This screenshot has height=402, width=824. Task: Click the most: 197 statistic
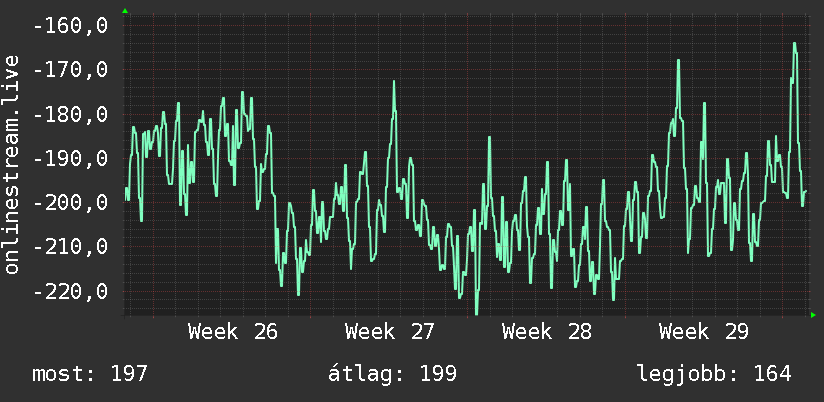tap(90, 374)
